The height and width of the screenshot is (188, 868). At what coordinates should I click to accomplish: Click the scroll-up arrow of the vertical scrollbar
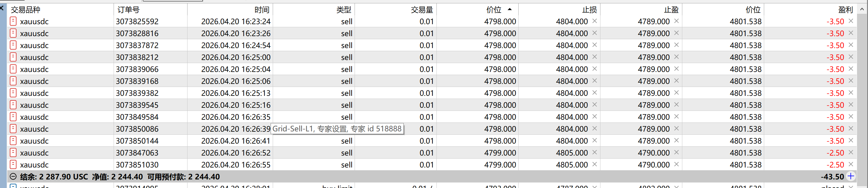(862, 9)
